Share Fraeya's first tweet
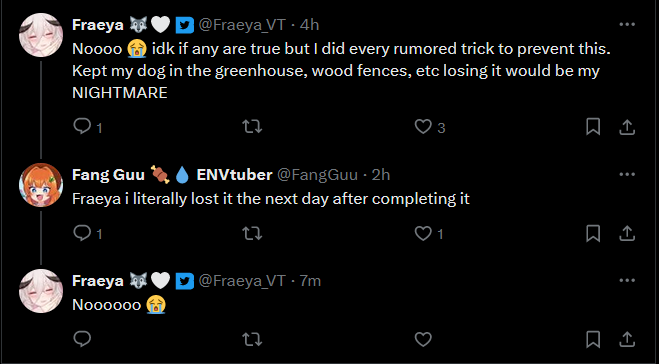This screenshot has width=659, height=364. pos(627,127)
